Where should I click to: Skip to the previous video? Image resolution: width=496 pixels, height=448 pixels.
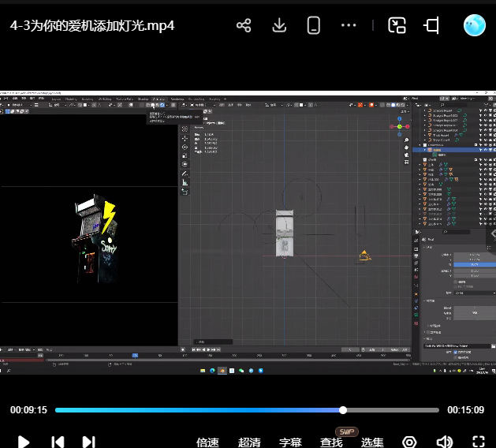click(58, 442)
